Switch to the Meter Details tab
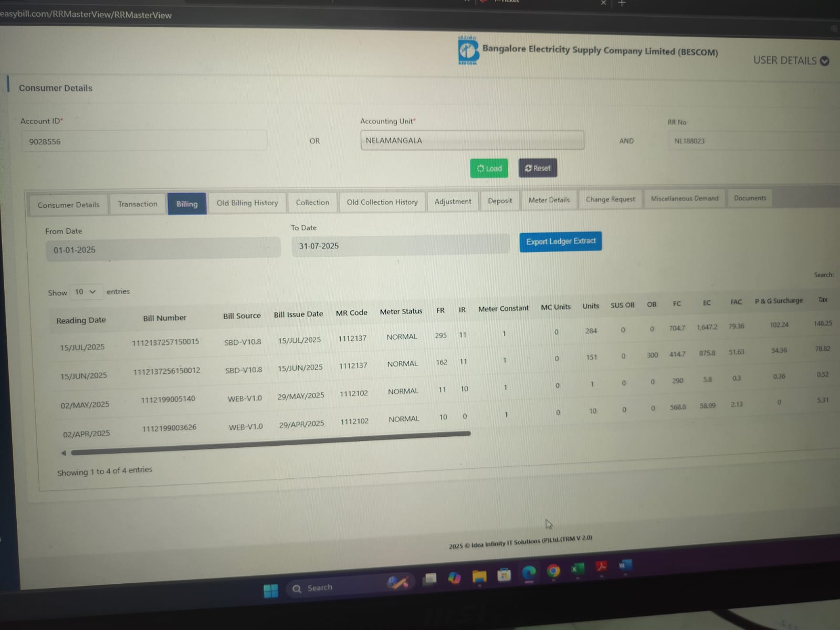Image resolution: width=840 pixels, height=630 pixels. 549,199
